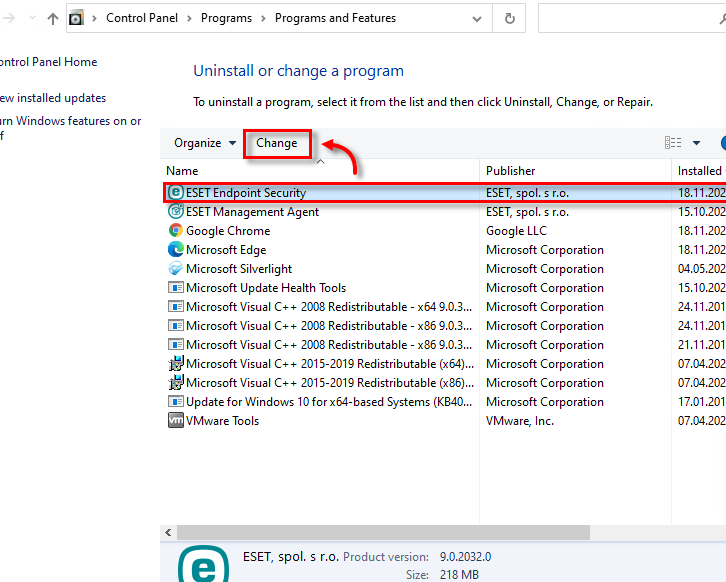
Task: Click the ESET Management Agent icon
Action: (x=176, y=212)
